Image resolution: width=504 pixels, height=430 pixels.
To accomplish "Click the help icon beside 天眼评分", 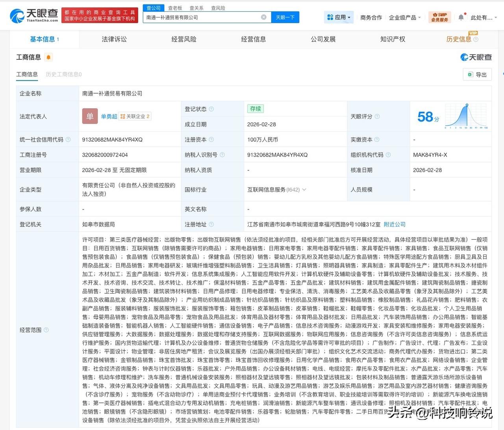I will point(377,116).
